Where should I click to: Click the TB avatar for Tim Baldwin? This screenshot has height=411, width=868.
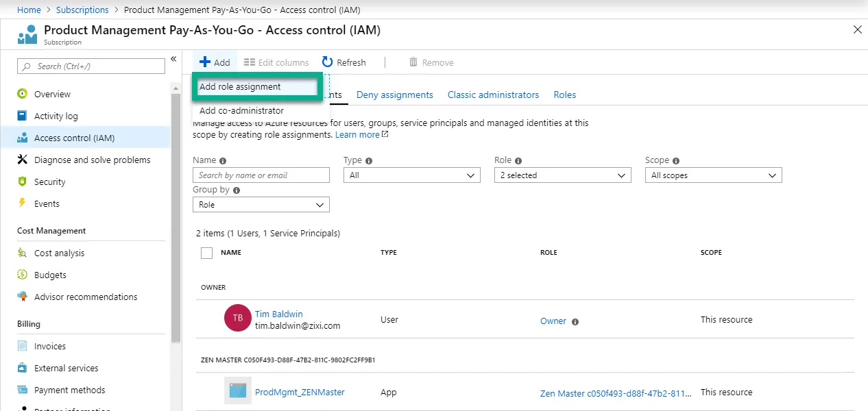pyautogui.click(x=237, y=318)
